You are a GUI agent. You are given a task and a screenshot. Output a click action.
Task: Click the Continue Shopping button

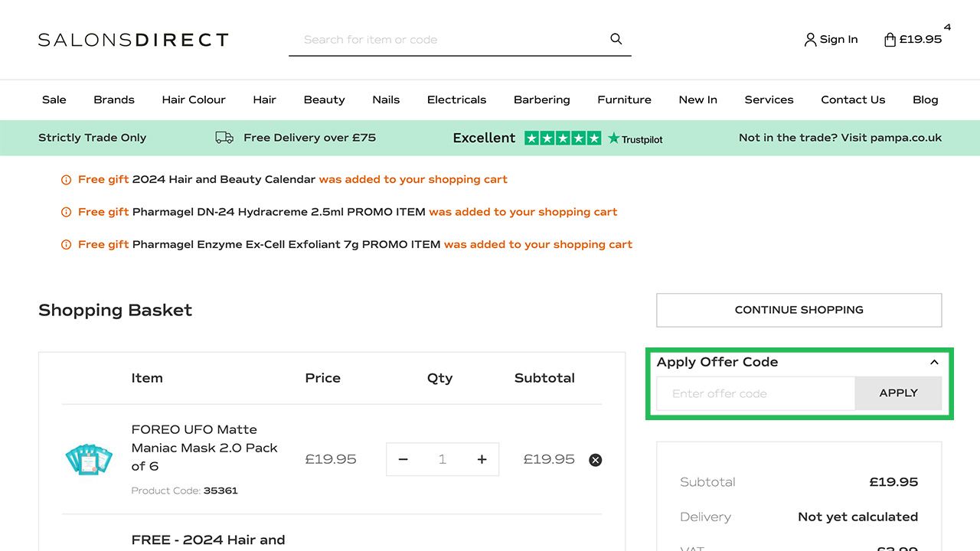pyautogui.click(x=799, y=310)
